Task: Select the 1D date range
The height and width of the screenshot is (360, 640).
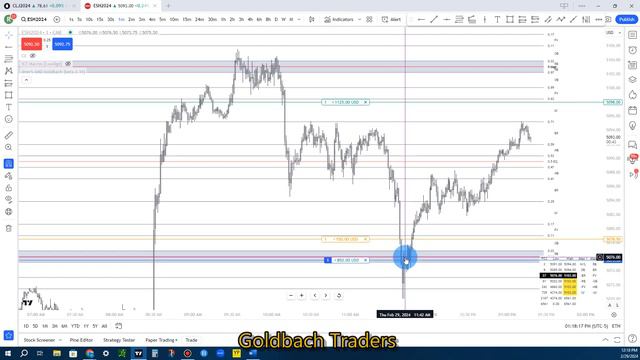Action: [26, 326]
